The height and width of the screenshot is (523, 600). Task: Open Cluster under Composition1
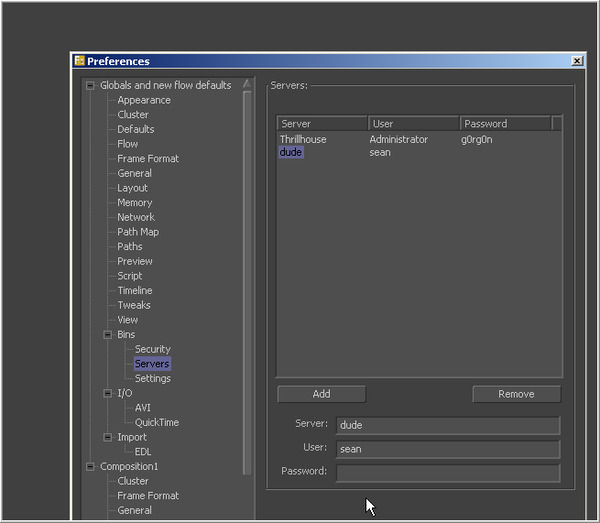point(133,481)
